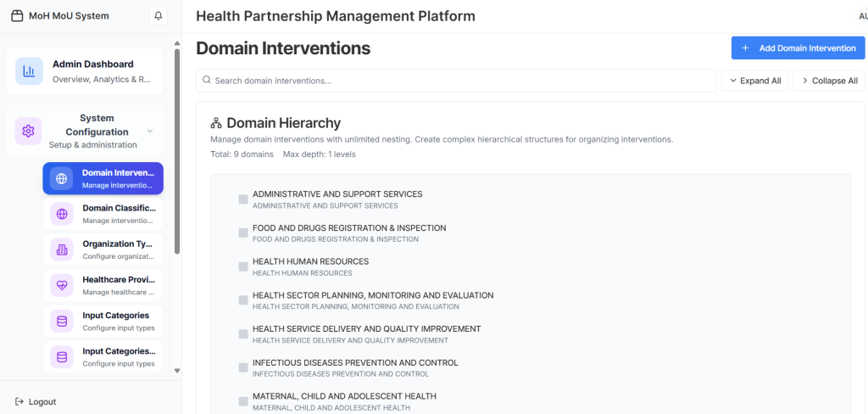868x414 pixels.
Task: Click the MoH MoU System briefcase icon
Action: click(x=17, y=16)
